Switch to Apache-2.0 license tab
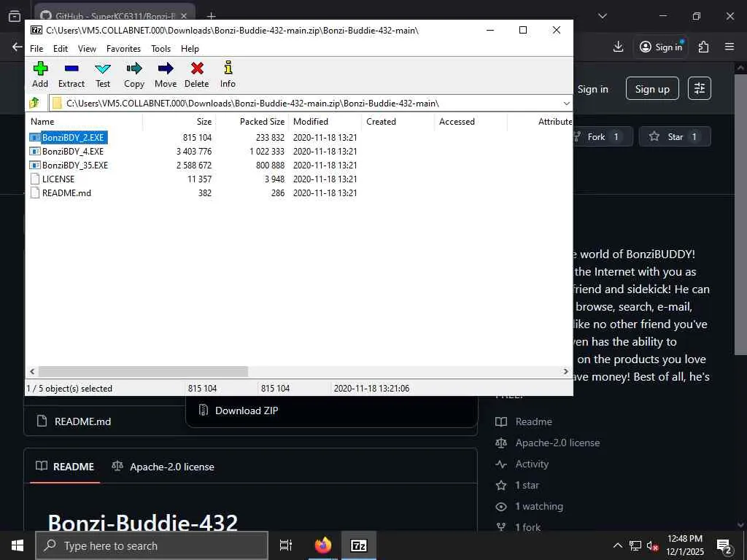 coord(163,467)
